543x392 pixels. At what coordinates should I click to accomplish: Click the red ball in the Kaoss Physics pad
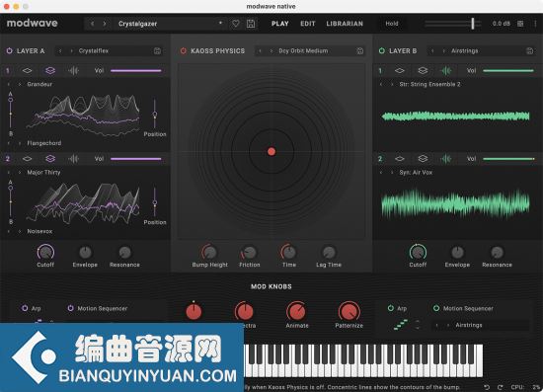(x=271, y=151)
